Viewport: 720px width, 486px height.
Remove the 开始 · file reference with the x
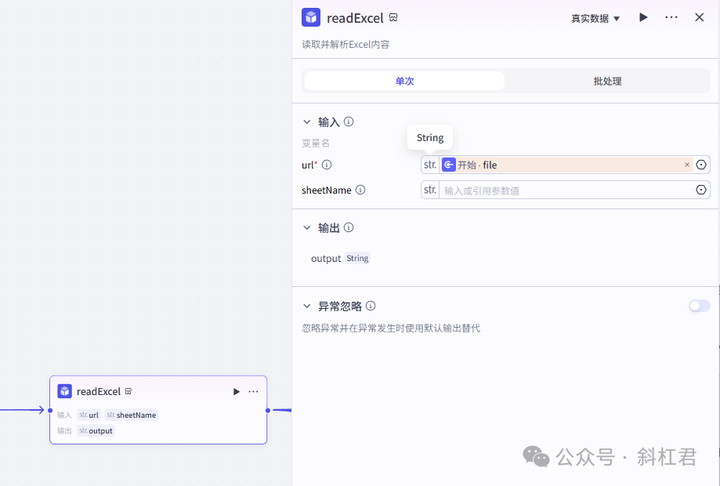687,165
